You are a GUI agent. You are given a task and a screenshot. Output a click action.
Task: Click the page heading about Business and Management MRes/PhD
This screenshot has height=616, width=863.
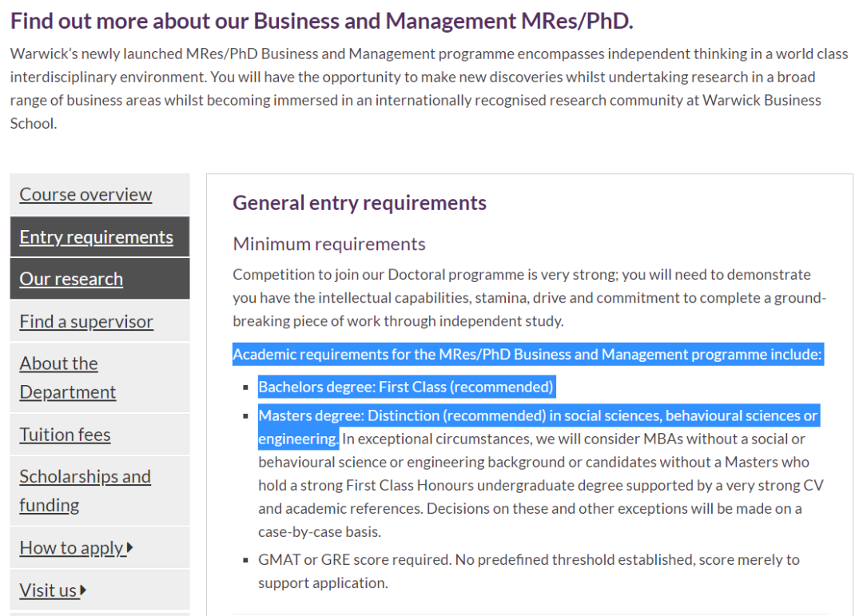pyautogui.click(x=322, y=21)
